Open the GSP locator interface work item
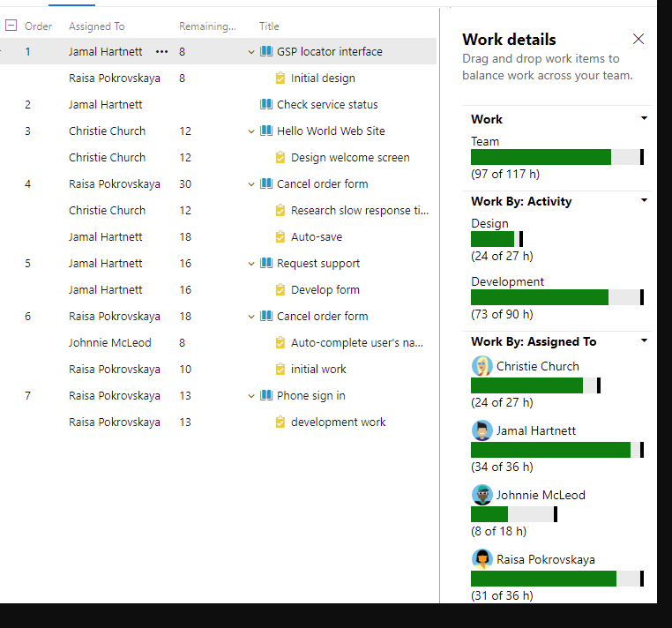 pos(330,51)
